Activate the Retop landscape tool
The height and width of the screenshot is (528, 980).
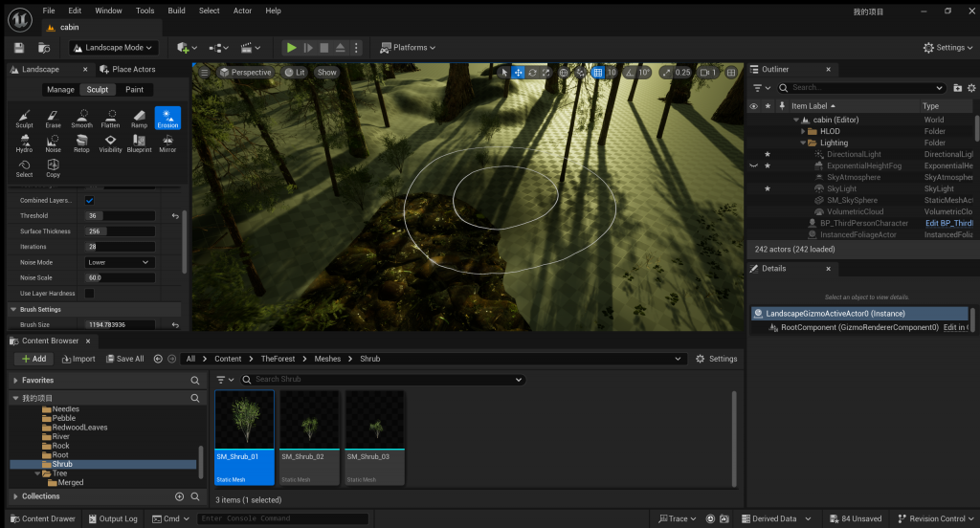(x=81, y=143)
